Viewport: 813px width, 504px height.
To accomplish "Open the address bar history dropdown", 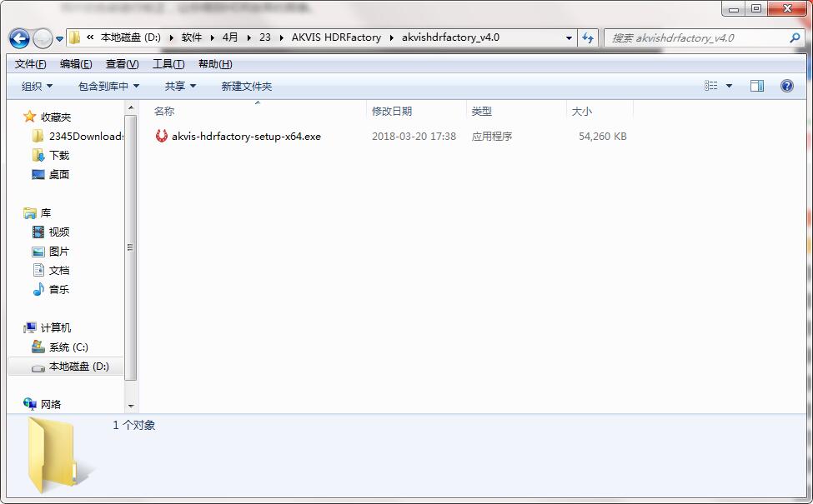I will 569,37.
